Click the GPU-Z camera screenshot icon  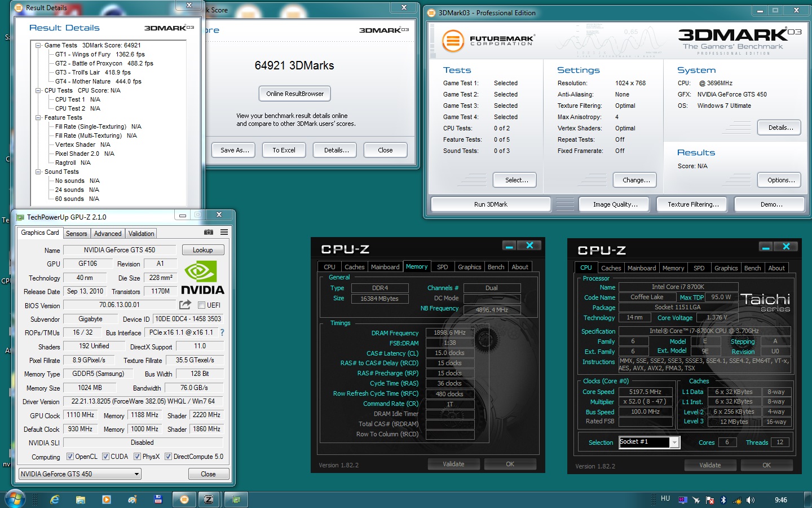tap(208, 232)
